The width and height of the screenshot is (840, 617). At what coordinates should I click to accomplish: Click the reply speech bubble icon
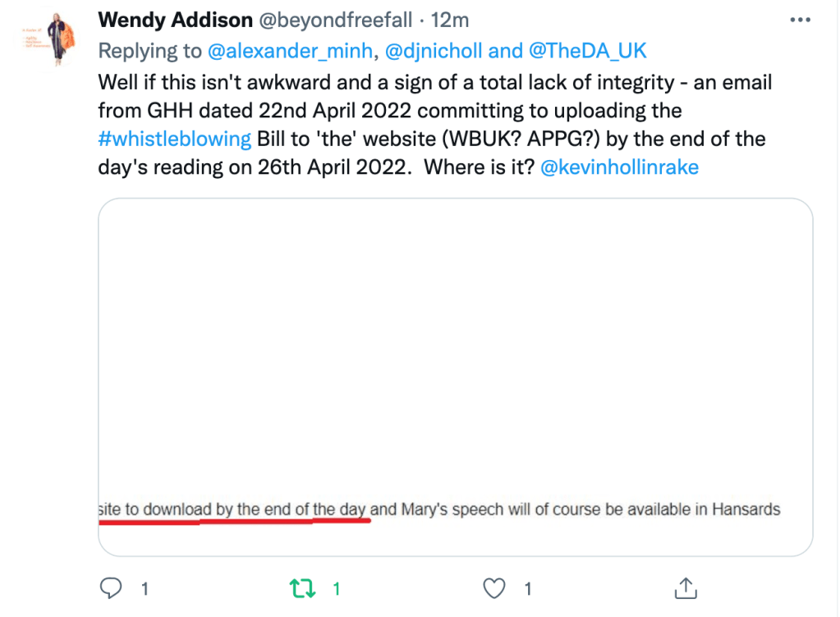(x=111, y=588)
